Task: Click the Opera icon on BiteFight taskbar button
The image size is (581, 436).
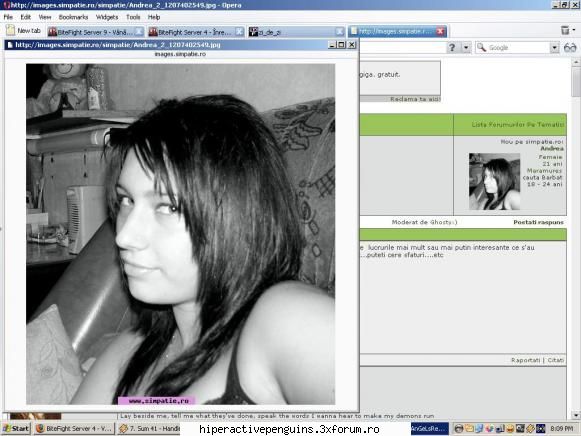Action: pos(40,429)
